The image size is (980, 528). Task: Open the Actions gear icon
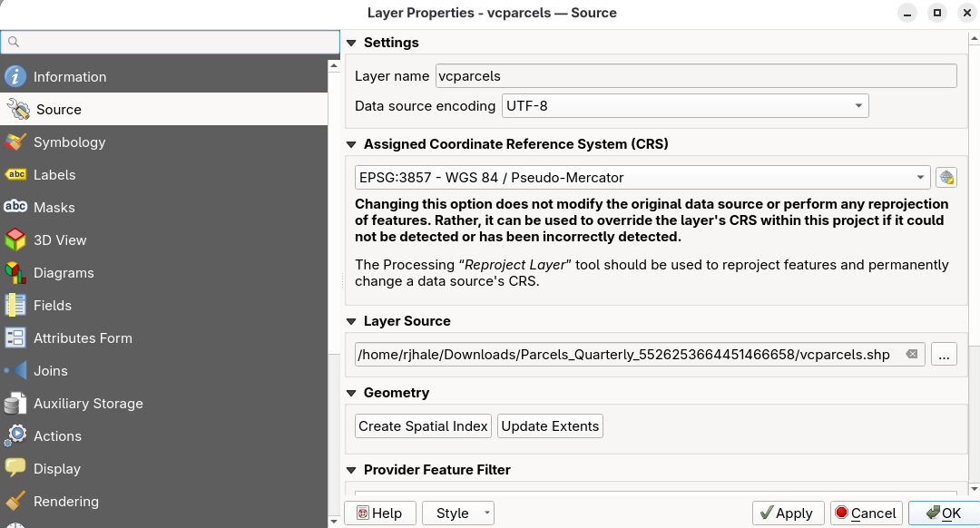click(15, 436)
